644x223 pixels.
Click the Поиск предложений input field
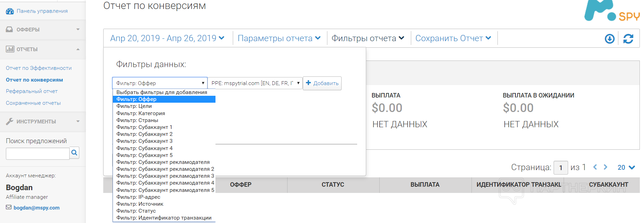tap(37, 154)
